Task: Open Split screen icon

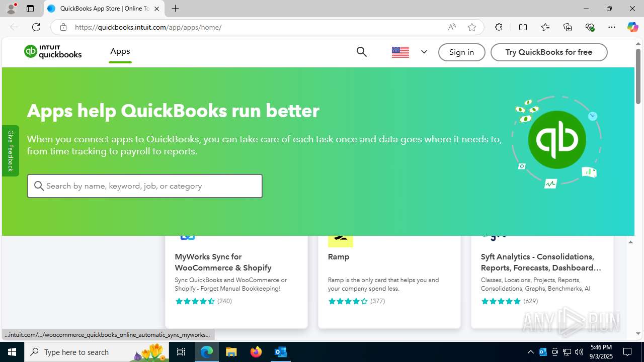Action: 523,27
